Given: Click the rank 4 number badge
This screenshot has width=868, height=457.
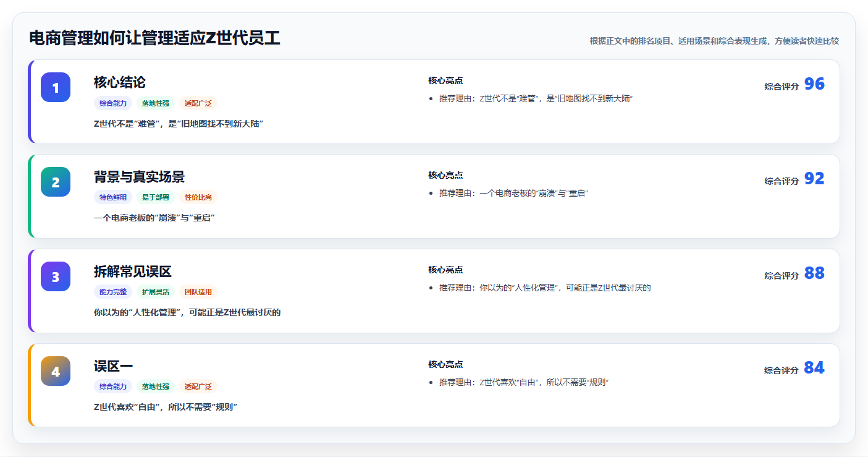Looking at the screenshot, I should click(x=56, y=371).
